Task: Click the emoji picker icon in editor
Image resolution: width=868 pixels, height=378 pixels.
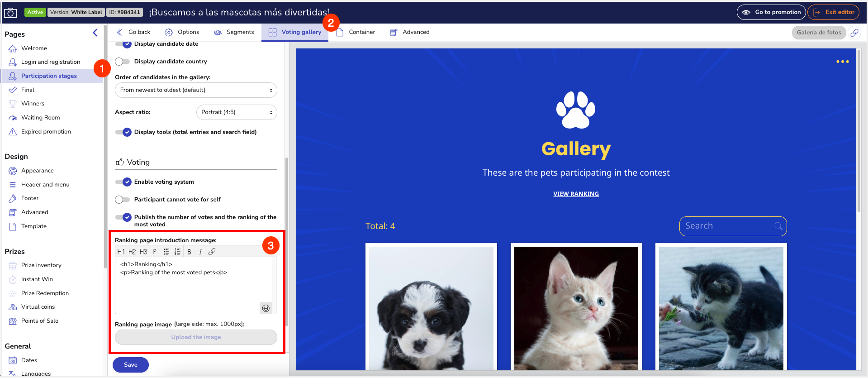Action: pyautogui.click(x=266, y=308)
